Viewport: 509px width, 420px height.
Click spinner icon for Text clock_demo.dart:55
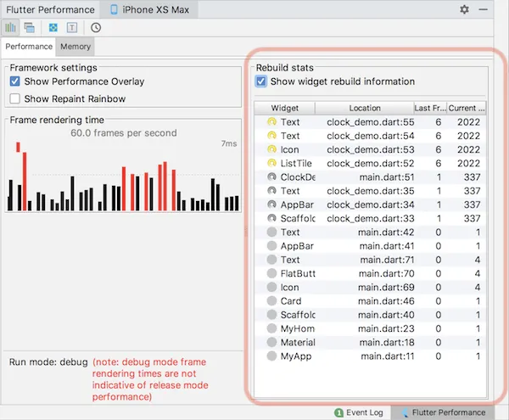[x=271, y=122]
